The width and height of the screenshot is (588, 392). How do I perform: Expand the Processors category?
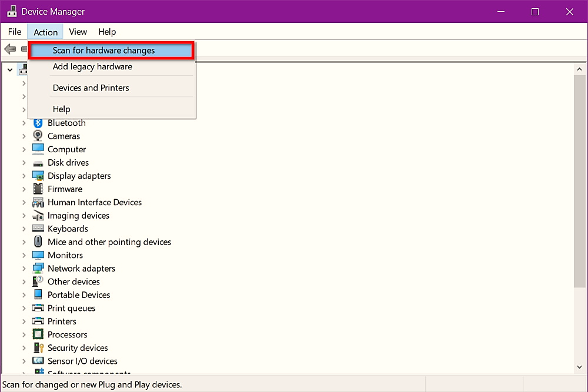24,334
